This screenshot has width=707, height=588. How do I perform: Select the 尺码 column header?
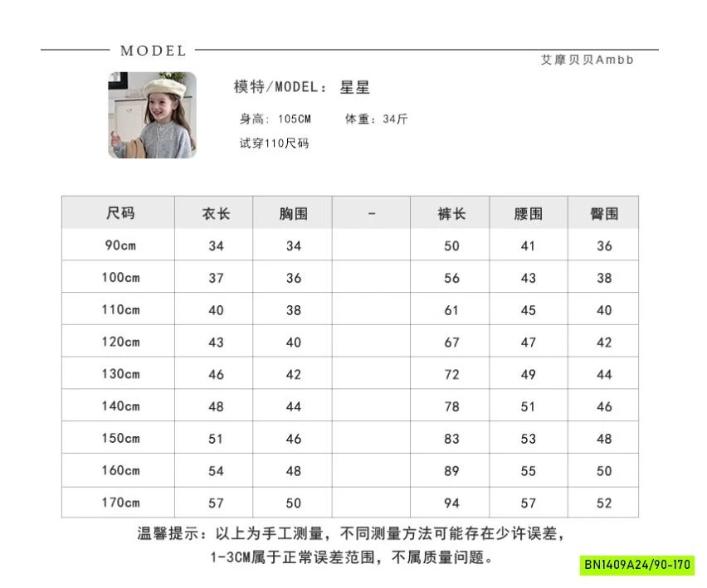pyautogui.click(x=120, y=213)
